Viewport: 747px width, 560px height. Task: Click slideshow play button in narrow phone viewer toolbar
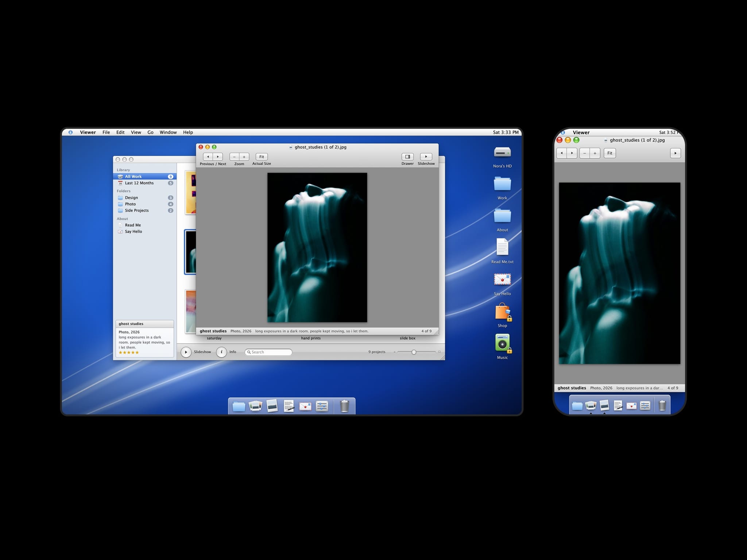tap(676, 153)
